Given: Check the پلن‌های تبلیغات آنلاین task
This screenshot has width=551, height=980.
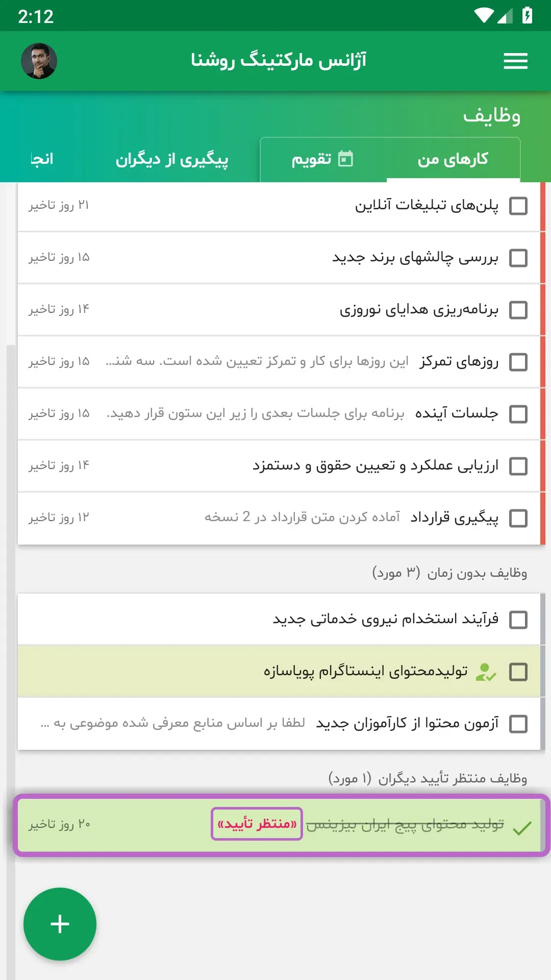Looking at the screenshot, I should [x=518, y=206].
